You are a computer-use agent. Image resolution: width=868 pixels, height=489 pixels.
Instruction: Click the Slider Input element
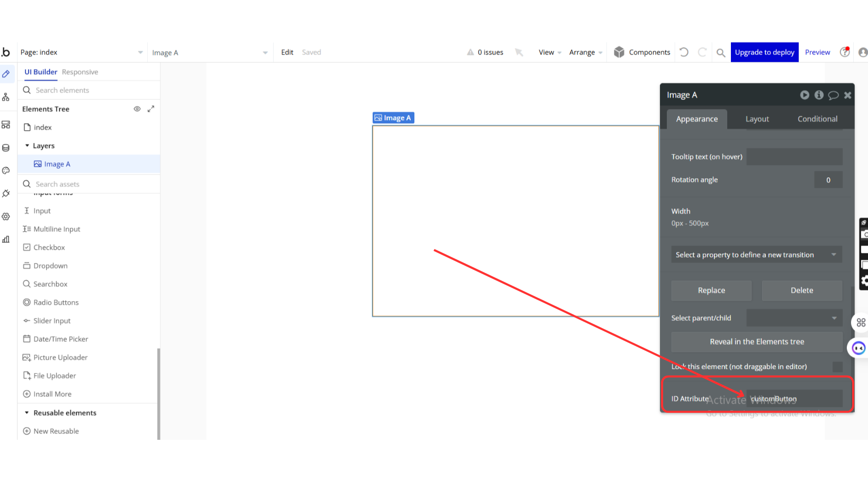(47, 321)
